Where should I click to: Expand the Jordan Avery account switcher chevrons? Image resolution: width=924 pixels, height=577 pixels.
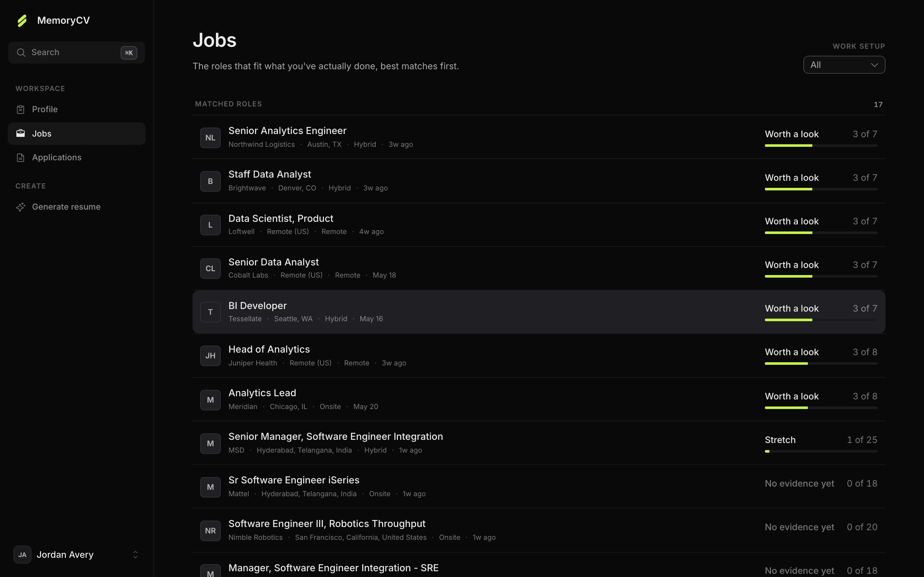coord(135,555)
